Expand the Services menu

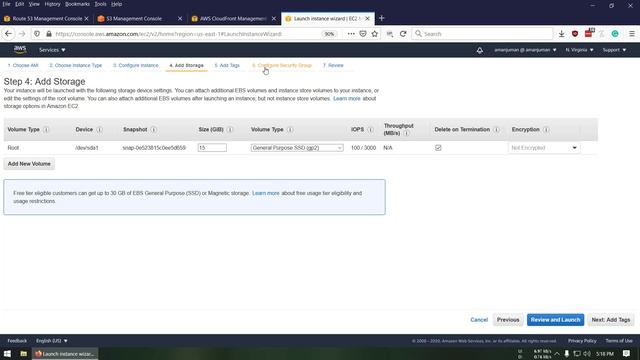coord(52,50)
